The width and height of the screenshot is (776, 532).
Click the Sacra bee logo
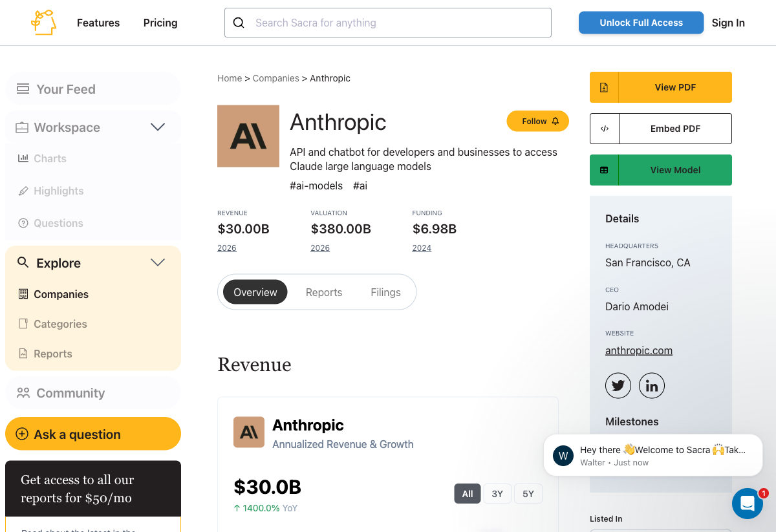point(43,23)
